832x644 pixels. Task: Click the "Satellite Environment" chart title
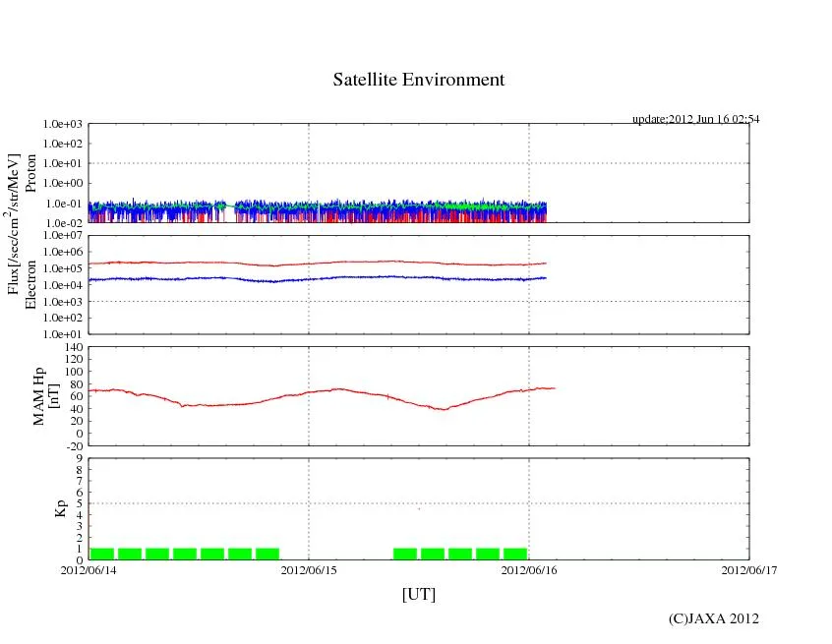click(419, 80)
